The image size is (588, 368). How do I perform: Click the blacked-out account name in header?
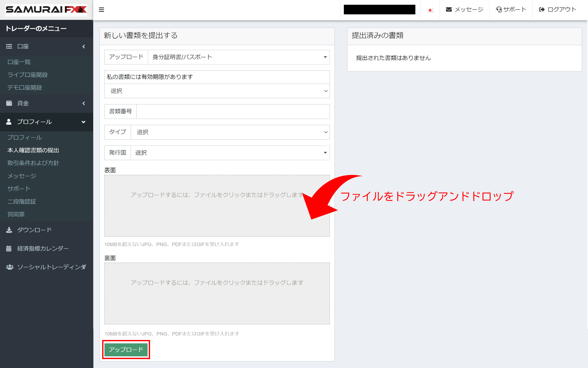pos(380,10)
